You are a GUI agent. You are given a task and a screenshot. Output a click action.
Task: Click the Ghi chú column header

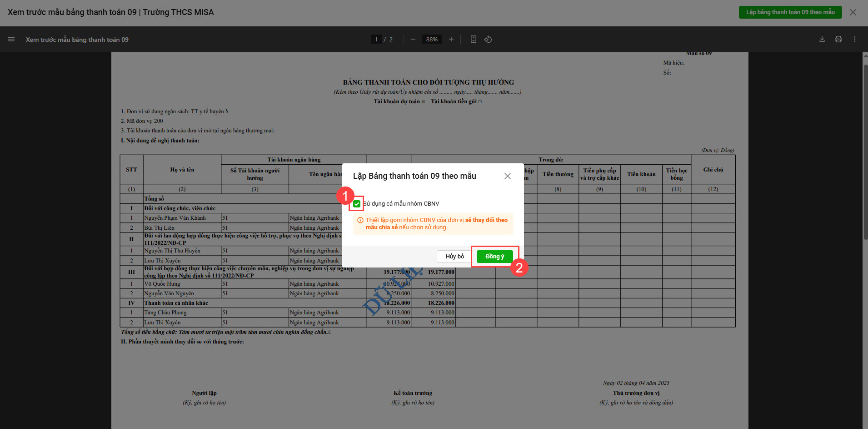(713, 170)
